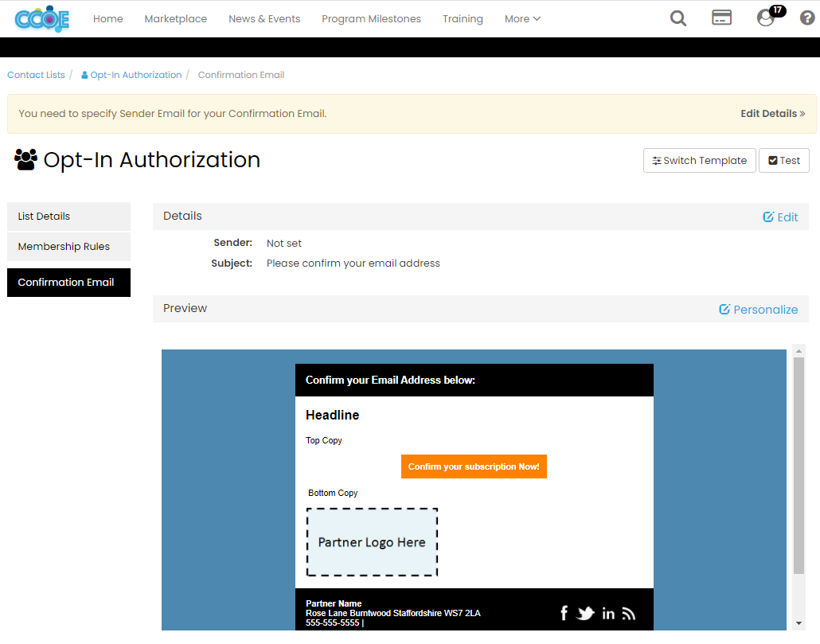This screenshot has width=820, height=644.
Task: Click the RSS feed icon in email footer
Action: tap(629, 612)
